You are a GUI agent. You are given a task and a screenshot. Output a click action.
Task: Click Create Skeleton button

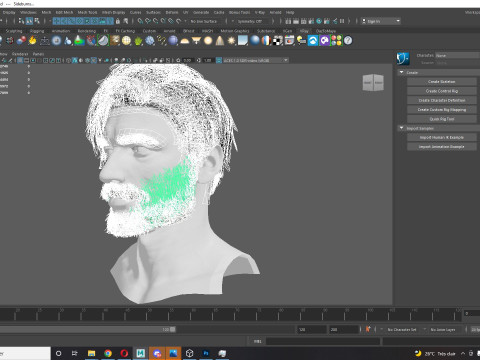tap(442, 82)
